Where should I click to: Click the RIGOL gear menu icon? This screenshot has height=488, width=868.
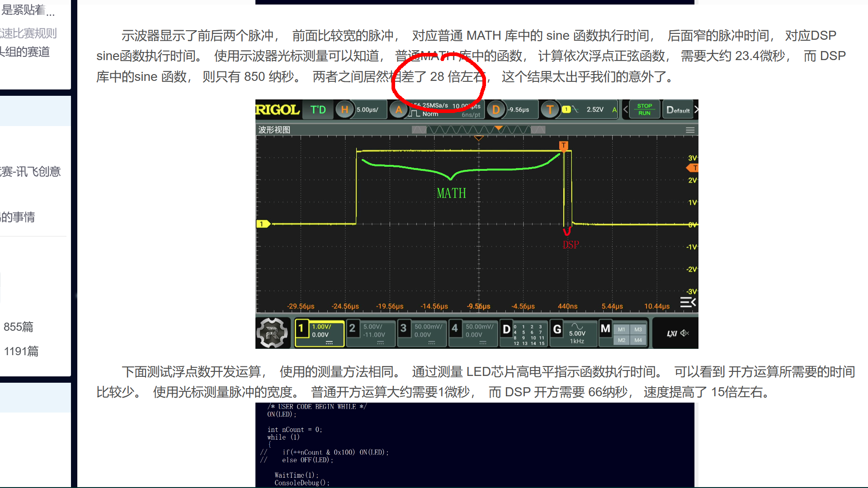(272, 333)
